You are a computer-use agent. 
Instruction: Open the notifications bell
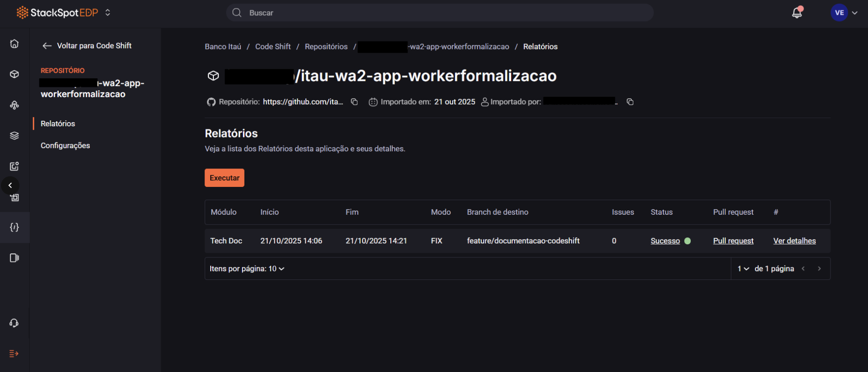coord(797,12)
